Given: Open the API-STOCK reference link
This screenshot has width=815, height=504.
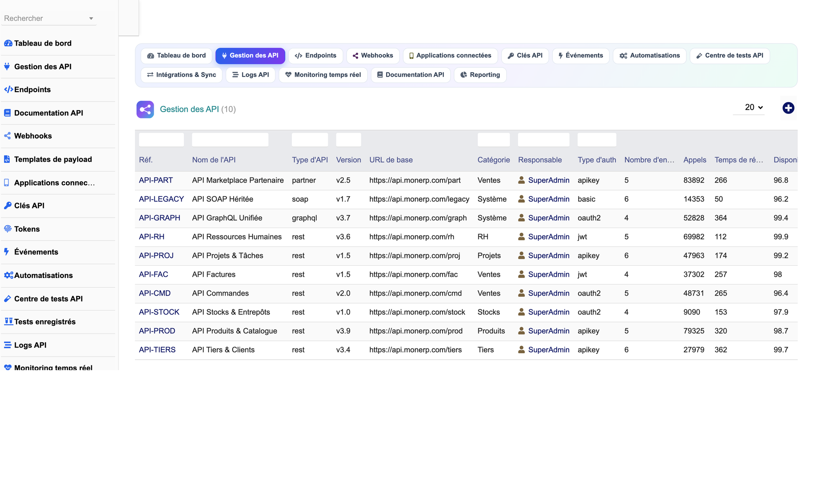Looking at the screenshot, I should (159, 312).
